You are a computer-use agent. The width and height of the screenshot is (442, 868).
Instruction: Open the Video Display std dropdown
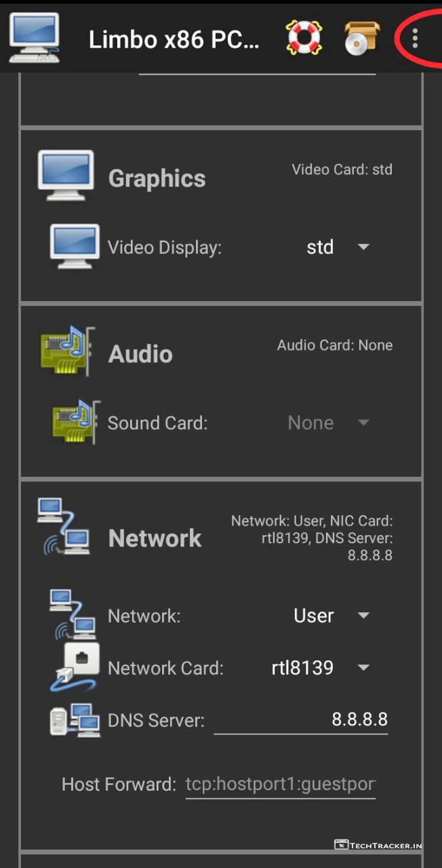click(x=338, y=247)
